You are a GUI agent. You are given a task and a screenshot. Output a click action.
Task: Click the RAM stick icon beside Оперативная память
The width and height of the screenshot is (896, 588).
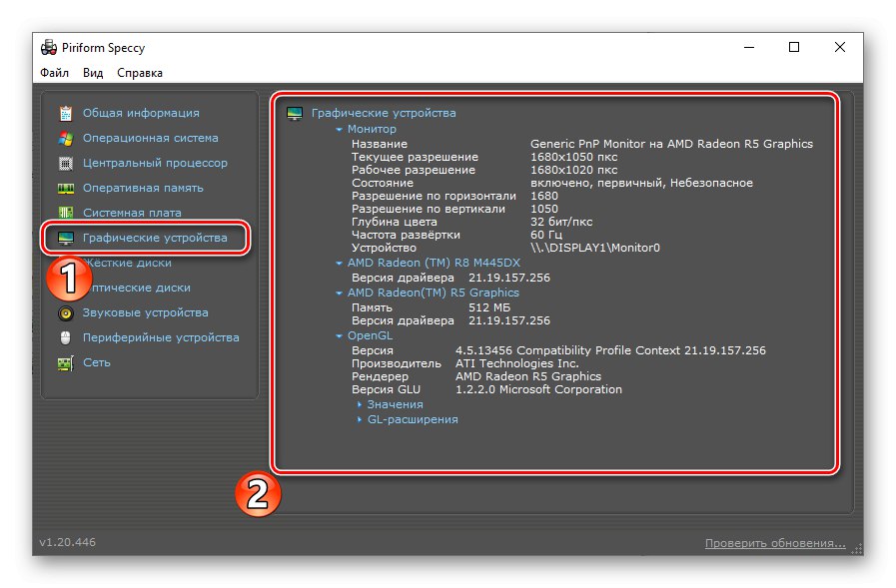click(x=66, y=189)
